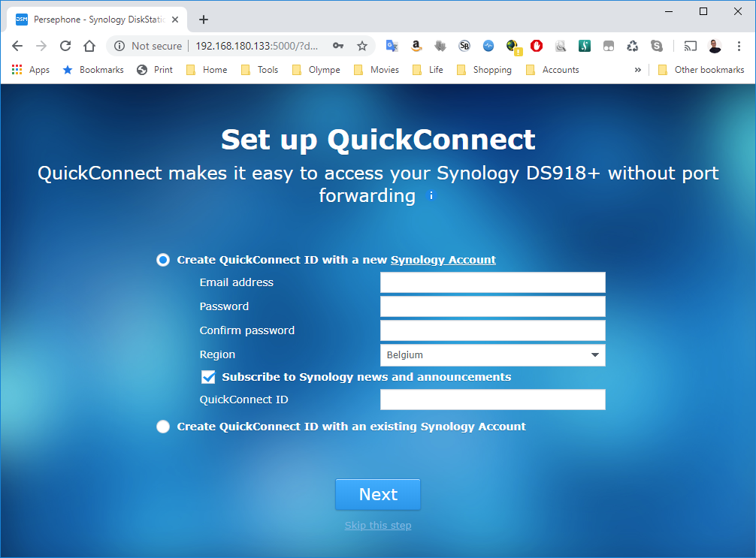This screenshot has height=558, width=756.
Task: Open the Region dropdown showing Belgium
Action: [x=493, y=354]
